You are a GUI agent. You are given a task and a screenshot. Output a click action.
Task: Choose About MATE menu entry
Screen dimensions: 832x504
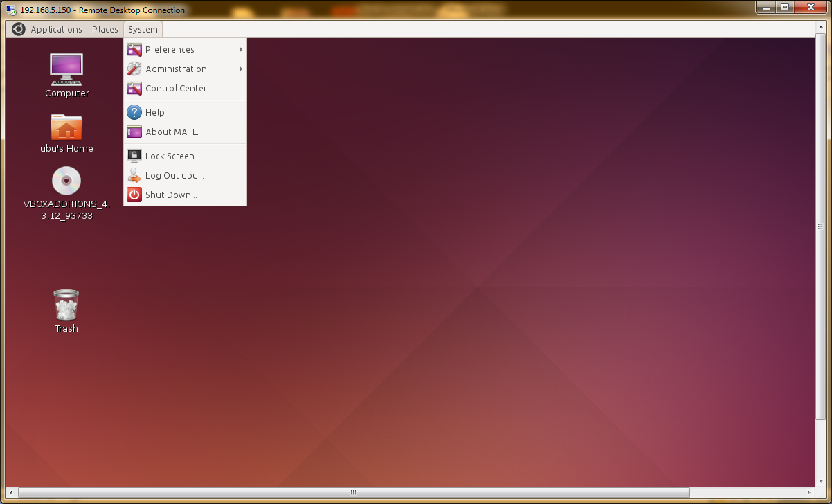185,132
